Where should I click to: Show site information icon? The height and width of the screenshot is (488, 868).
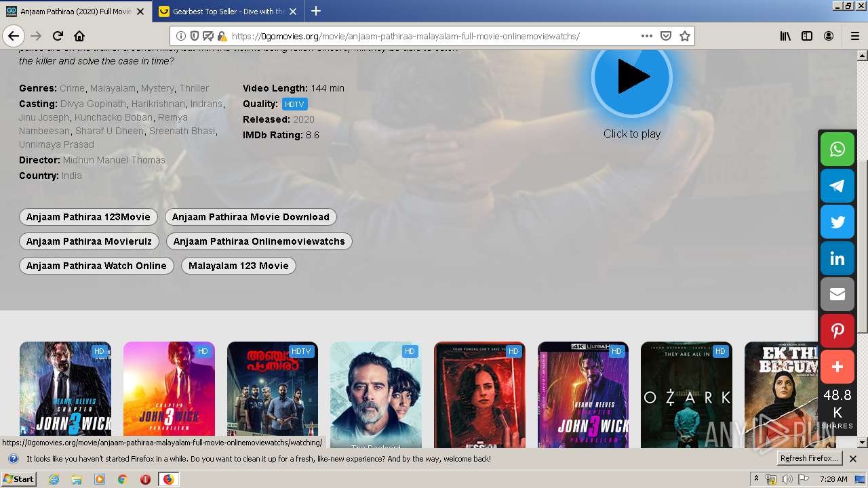(x=181, y=36)
